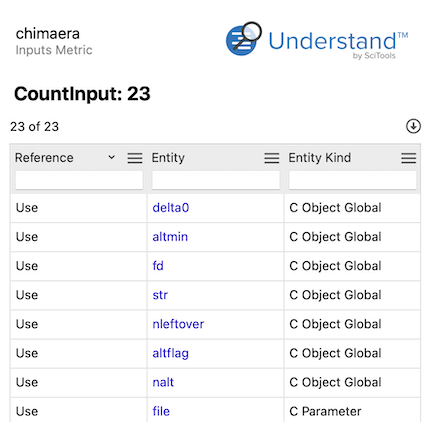Click the Understand by SciTools wordmark
The height and width of the screenshot is (422, 432).
[x=338, y=45]
